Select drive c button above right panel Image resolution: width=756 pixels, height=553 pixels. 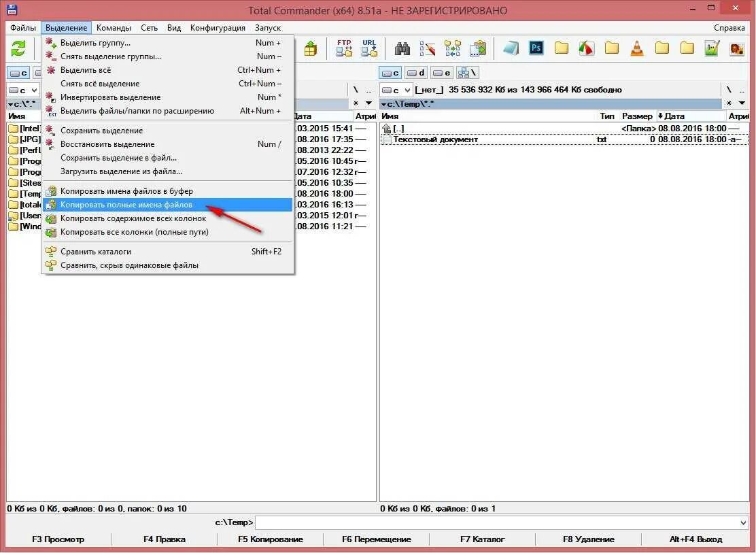coord(390,73)
